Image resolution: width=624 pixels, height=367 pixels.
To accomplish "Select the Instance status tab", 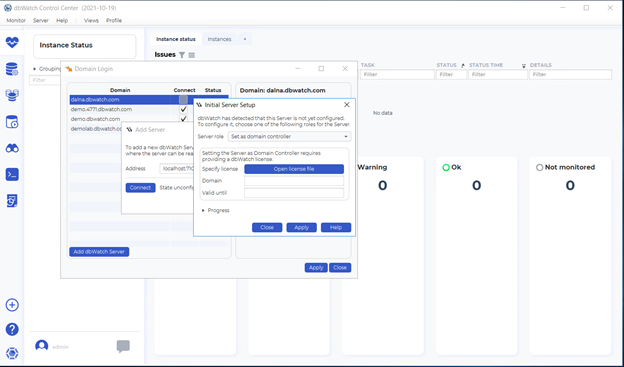I will pyautogui.click(x=176, y=39).
